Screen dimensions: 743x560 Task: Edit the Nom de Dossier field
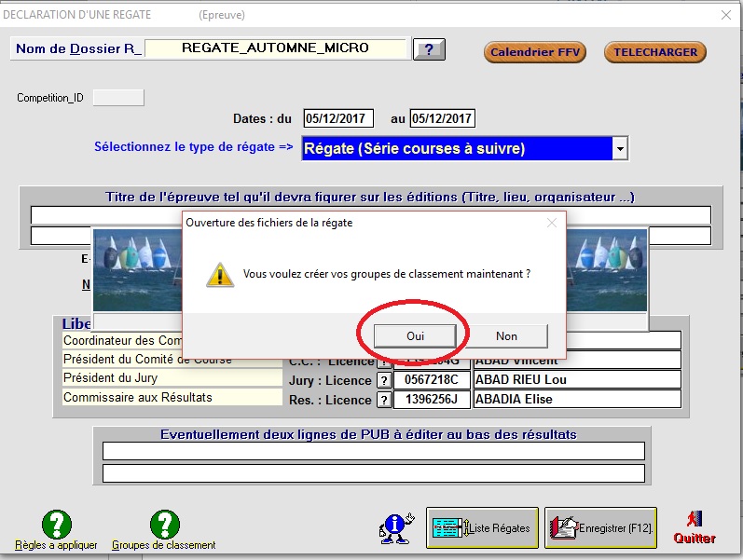coord(275,48)
